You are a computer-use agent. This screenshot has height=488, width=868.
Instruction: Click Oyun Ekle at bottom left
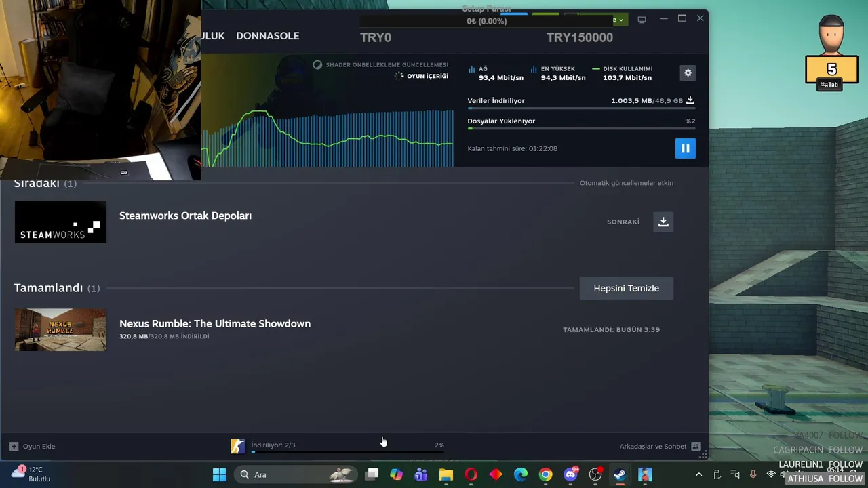click(x=39, y=446)
